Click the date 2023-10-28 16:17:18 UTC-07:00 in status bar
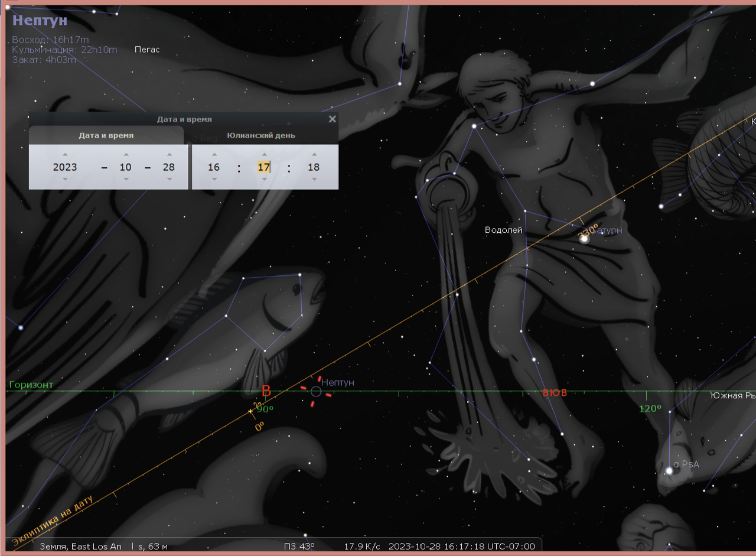 (462, 546)
